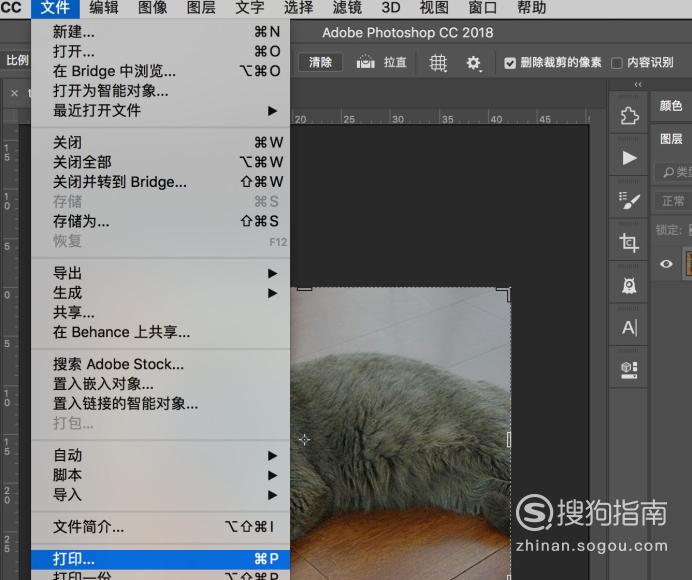Switch to the Color panel tab
The height and width of the screenshot is (580, 692).
point(671,105)
